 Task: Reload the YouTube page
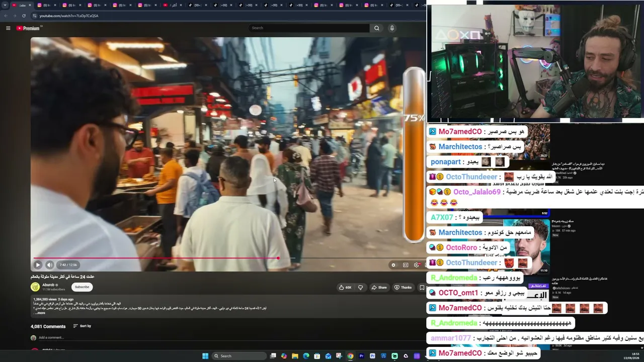[x=24, y=16]
